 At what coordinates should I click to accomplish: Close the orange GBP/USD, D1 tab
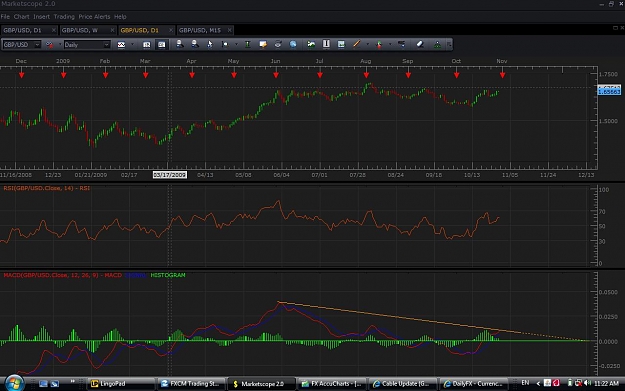(171, 30)
